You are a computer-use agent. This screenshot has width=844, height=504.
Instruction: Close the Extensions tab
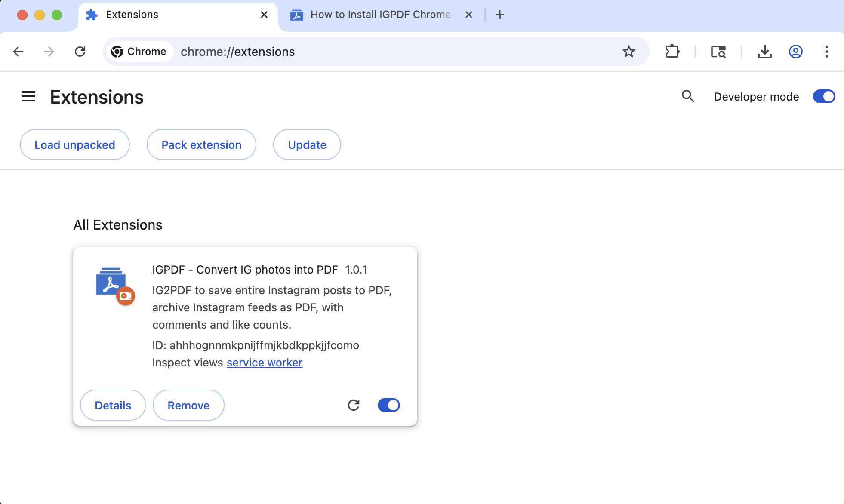click(264, 15)
